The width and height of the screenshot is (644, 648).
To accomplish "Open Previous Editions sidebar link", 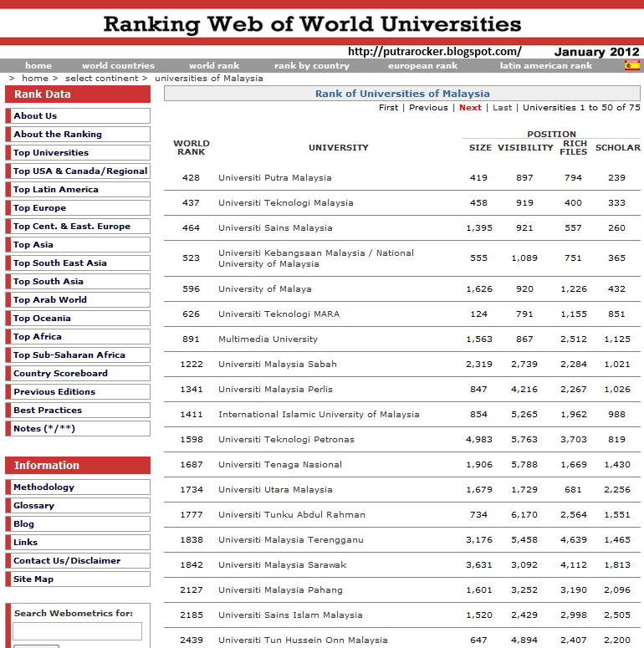I will click(78, 392).
